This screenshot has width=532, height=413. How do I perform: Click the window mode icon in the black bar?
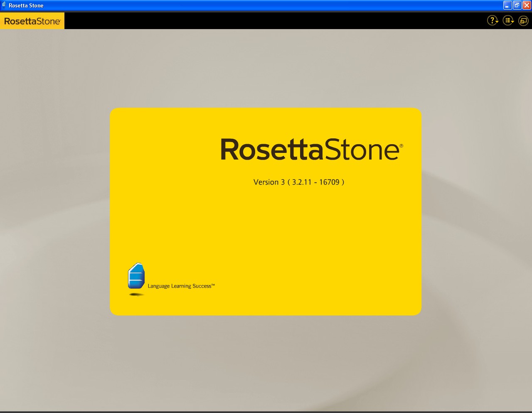[523, 20]
